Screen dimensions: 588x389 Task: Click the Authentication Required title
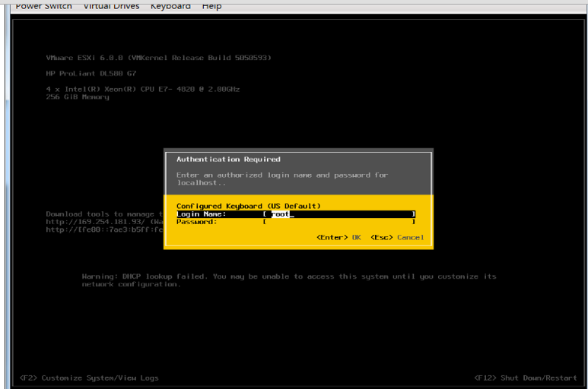point(228,159)
